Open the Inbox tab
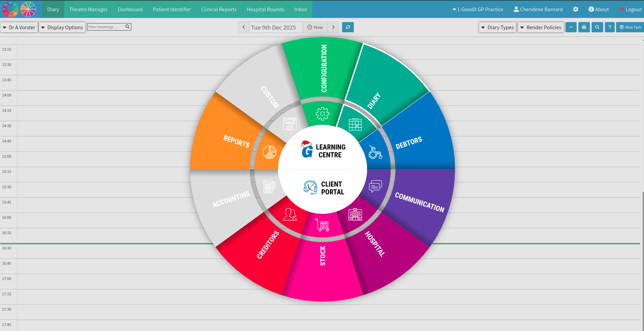The image size is (644, 331). click(x=301, y=9)
